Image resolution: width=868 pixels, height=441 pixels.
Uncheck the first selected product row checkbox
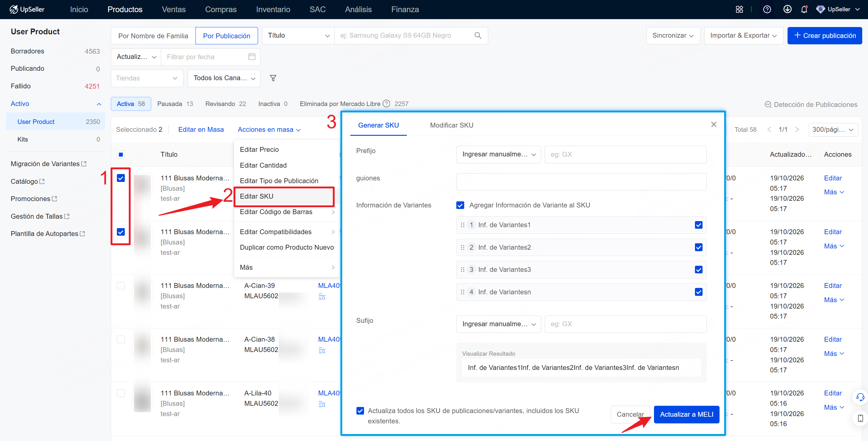coord(121,178)
